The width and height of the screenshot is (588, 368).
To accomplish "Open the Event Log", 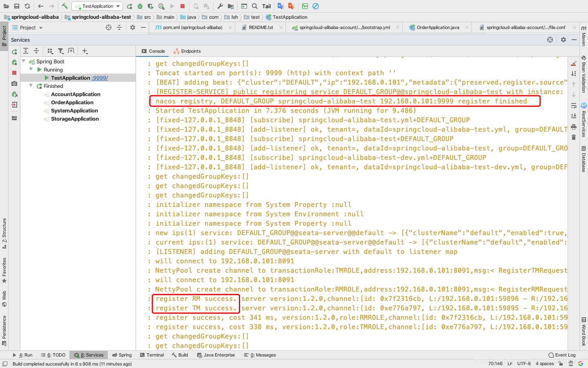I will click(x=562, y=355).
